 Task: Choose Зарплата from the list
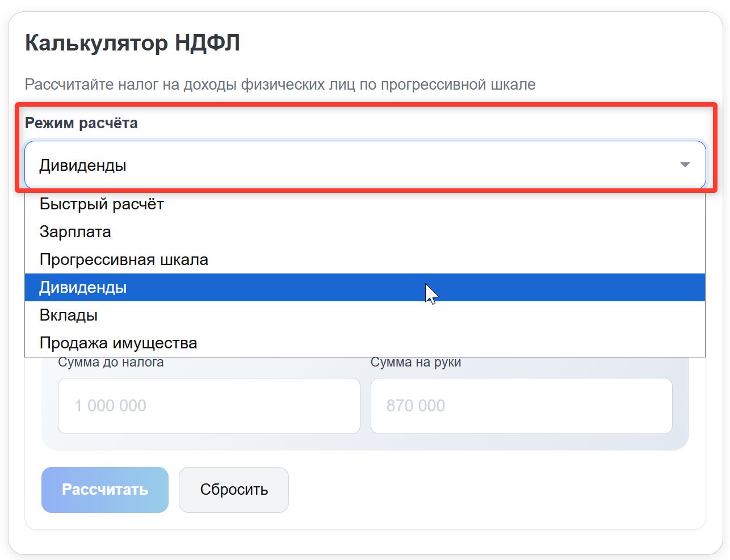[365, 232]
